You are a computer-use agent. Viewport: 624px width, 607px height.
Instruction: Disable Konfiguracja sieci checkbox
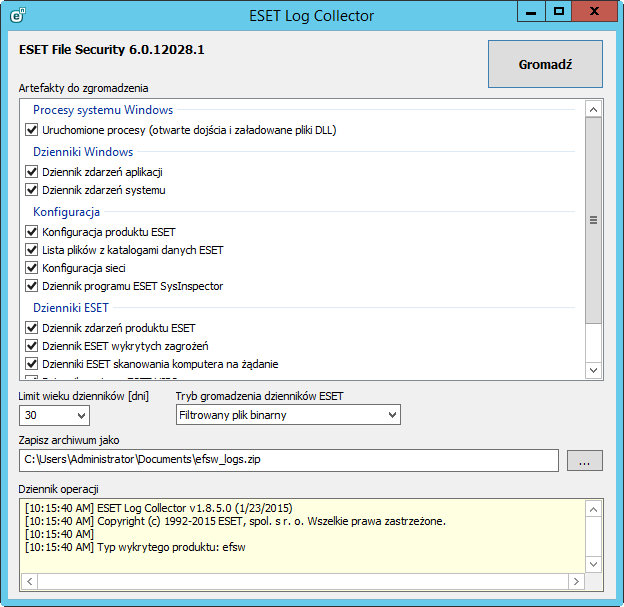click(32, 268)
